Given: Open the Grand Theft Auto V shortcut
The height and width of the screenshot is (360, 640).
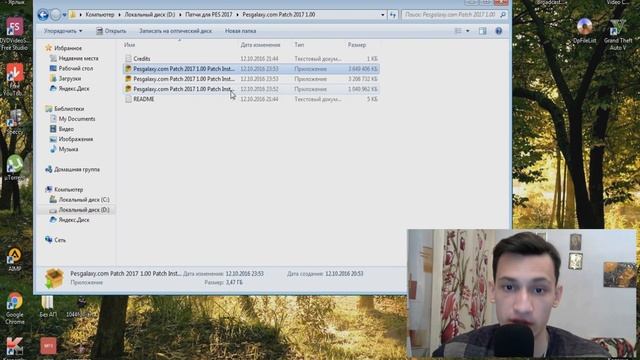Looking at the screenshot, I should pyautogui.click(x=618, y=35).
